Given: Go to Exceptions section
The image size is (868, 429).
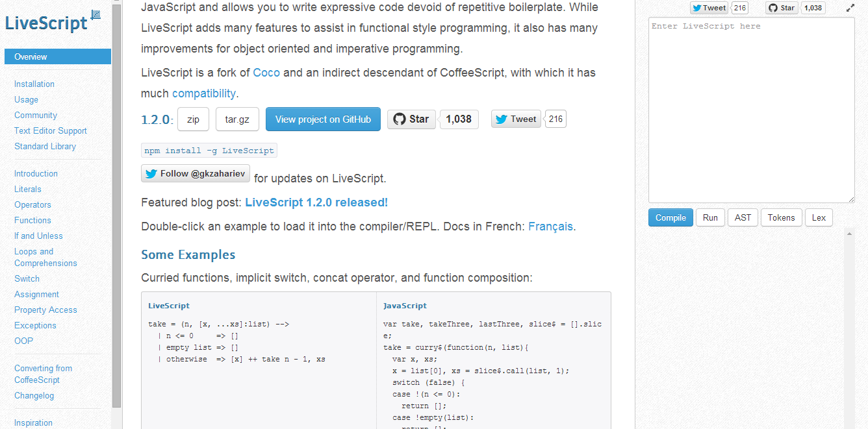Looking at the screenshot, I should (x=35, y=326).
